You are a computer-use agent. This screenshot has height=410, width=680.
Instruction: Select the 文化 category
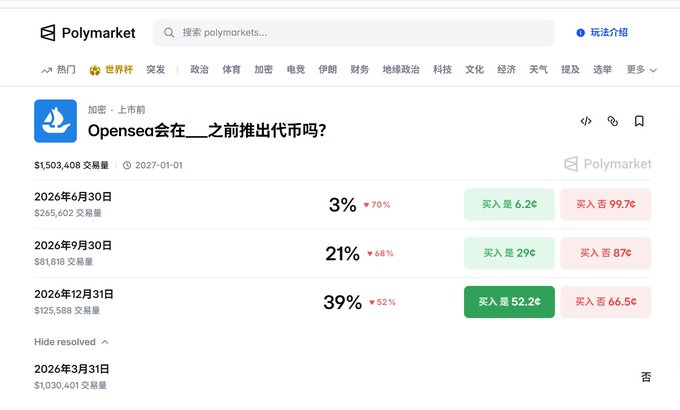(x=474, y=69)
